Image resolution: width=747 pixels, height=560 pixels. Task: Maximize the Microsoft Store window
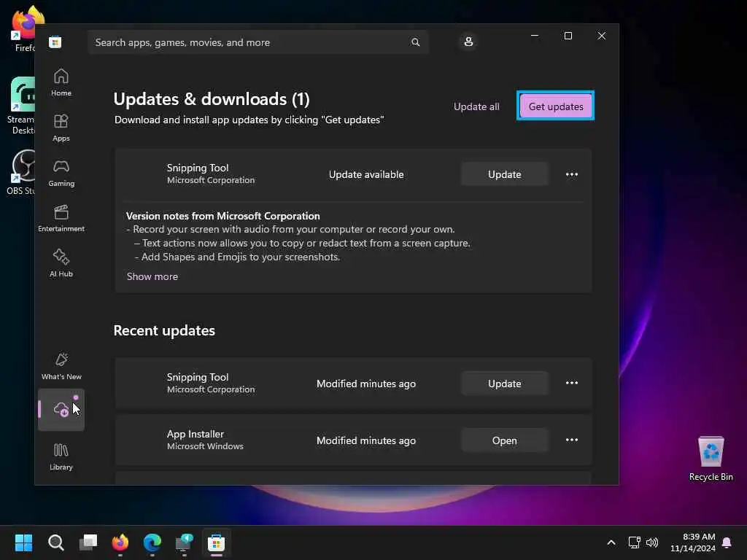tap(568, 36)
